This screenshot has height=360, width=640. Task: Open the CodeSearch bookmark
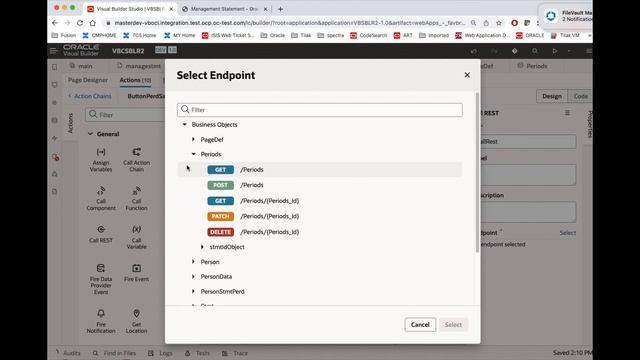pyautogui.click(x=369, y=36)
